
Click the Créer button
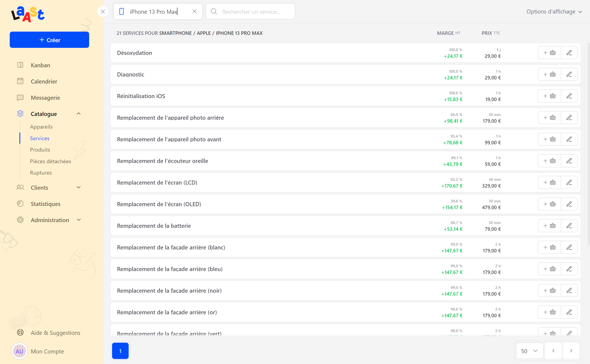click(x=49, y=40)
